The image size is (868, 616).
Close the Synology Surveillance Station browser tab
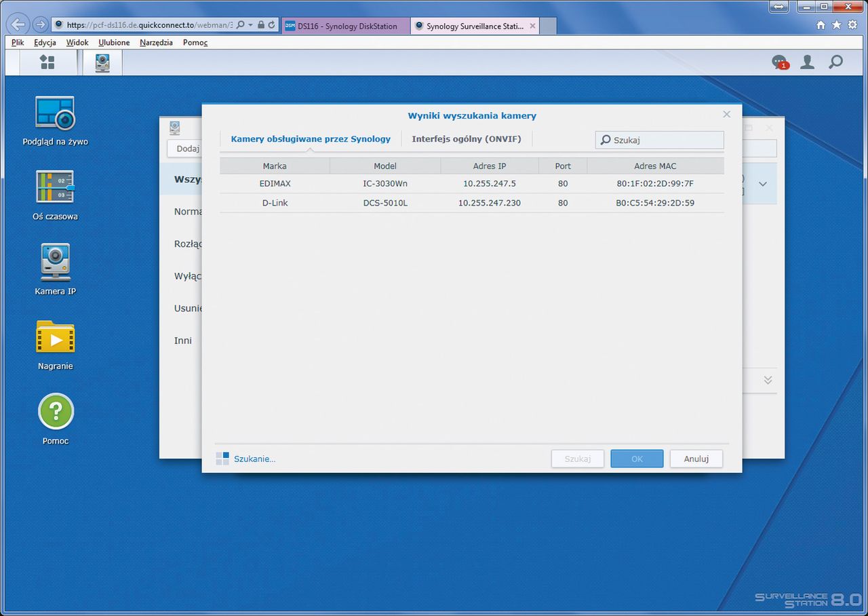(532, 26)
